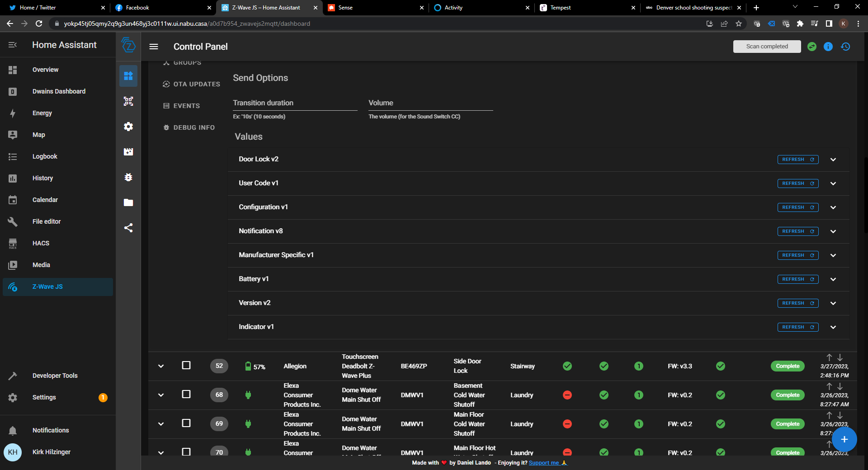Click the Support me link at bottom
Viewport: 868px width, 470px height.
544,463
